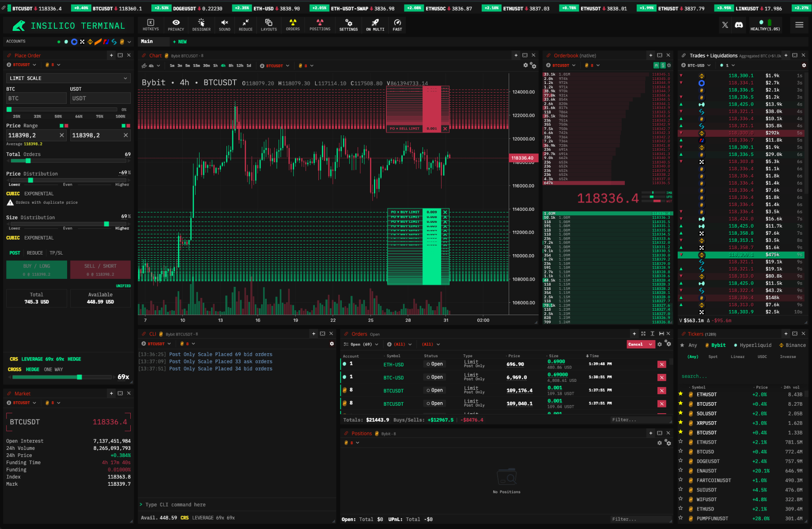Click the BUY / LONG button
This screenshot has width=812, height=529.
tap(37, 270)
